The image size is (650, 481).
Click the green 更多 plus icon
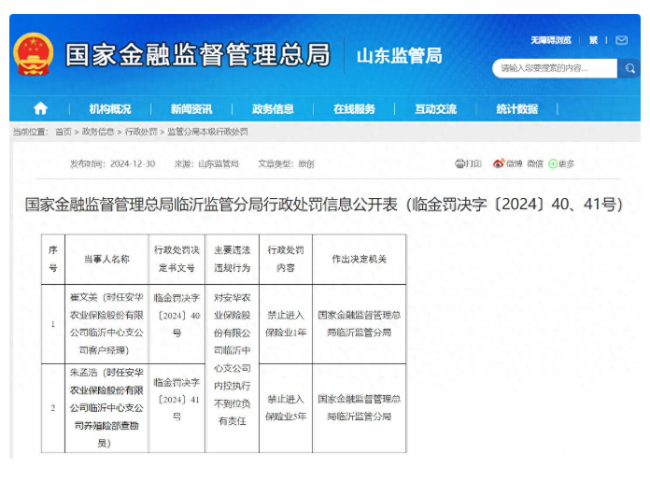(553, 164)
